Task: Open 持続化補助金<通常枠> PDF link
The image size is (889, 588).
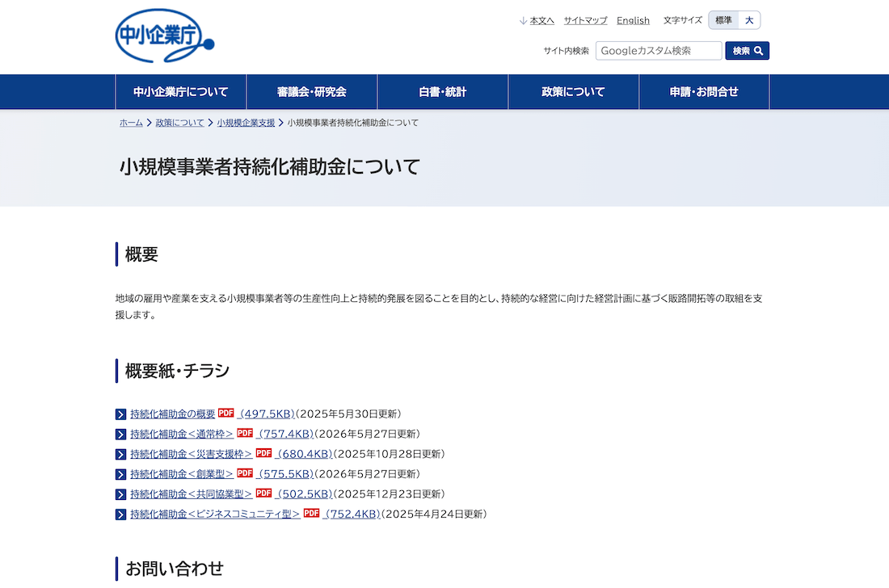Action: point(182,434)
